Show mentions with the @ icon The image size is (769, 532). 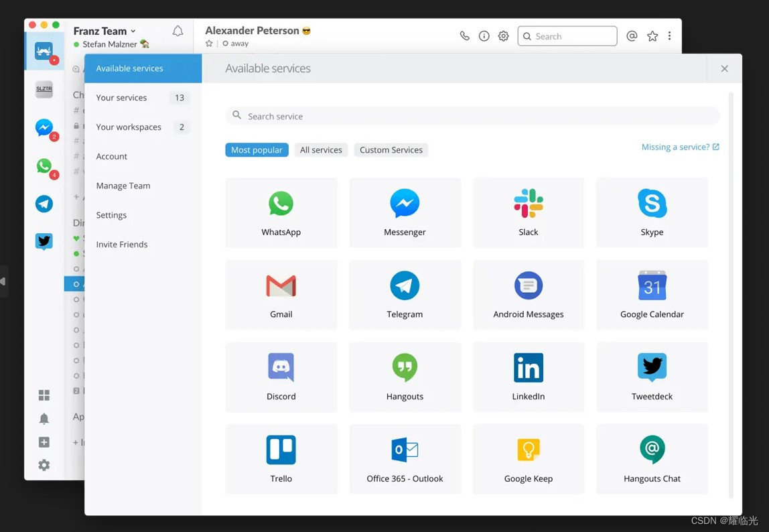coord(632,36)
